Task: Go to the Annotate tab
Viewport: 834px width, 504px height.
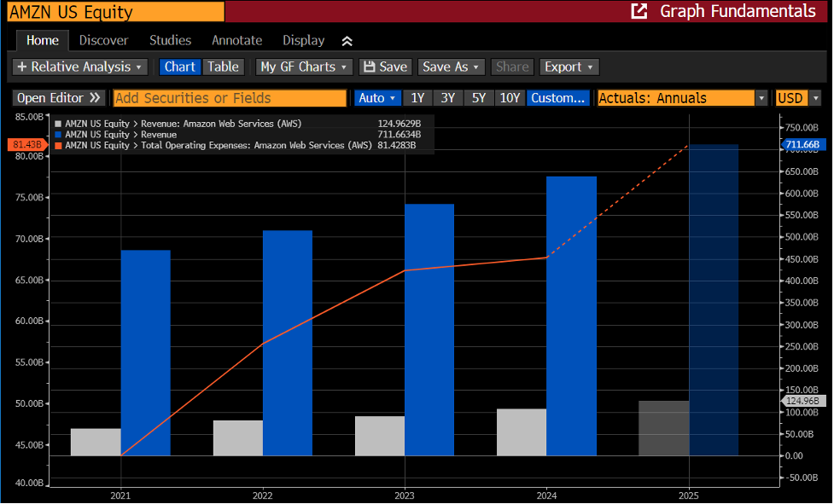Action: pos(237,40)
